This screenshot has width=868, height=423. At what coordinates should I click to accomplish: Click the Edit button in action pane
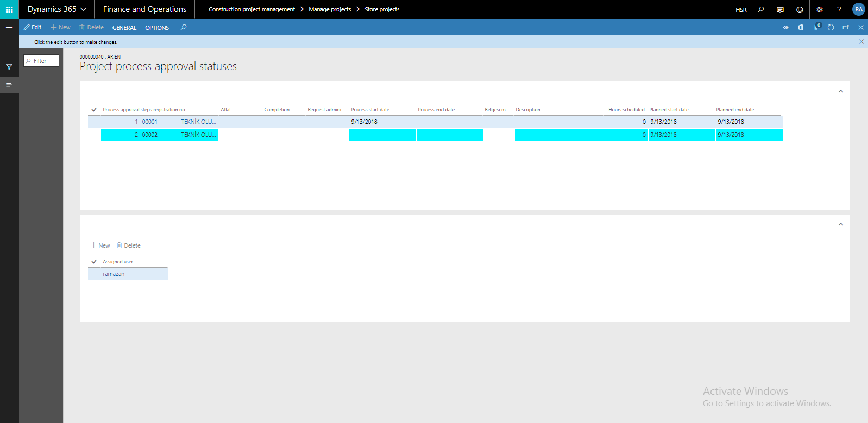(x=33, y=27)
